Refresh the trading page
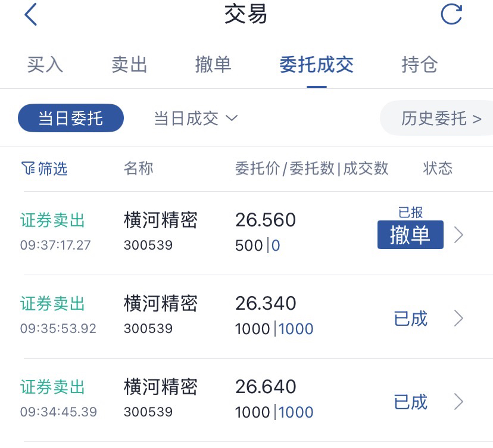 (451, 14)
